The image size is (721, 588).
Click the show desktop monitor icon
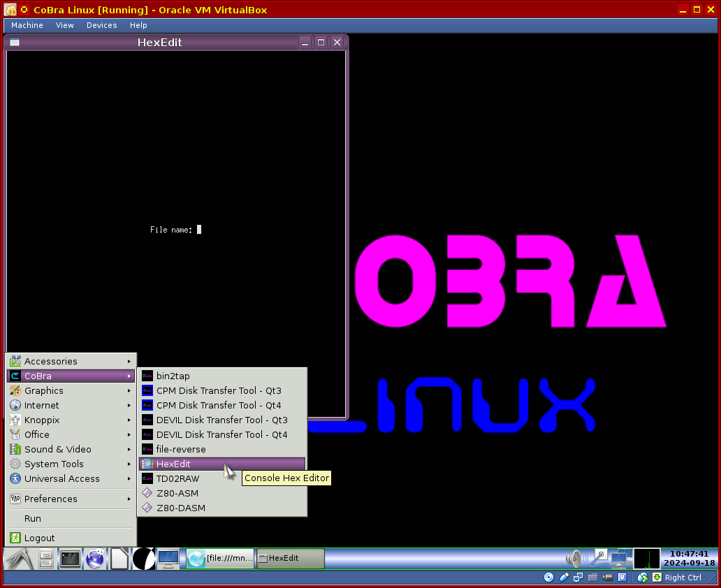pos(168,559)
